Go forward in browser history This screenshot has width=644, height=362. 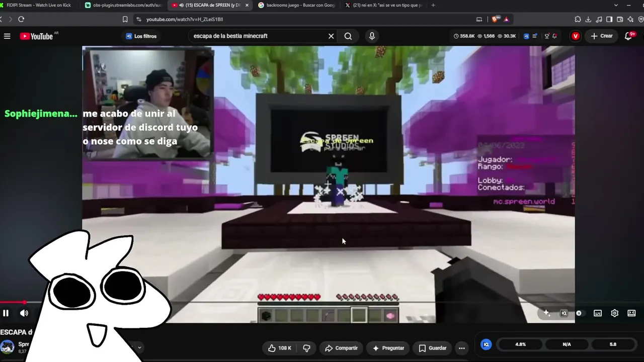[10, 19]
